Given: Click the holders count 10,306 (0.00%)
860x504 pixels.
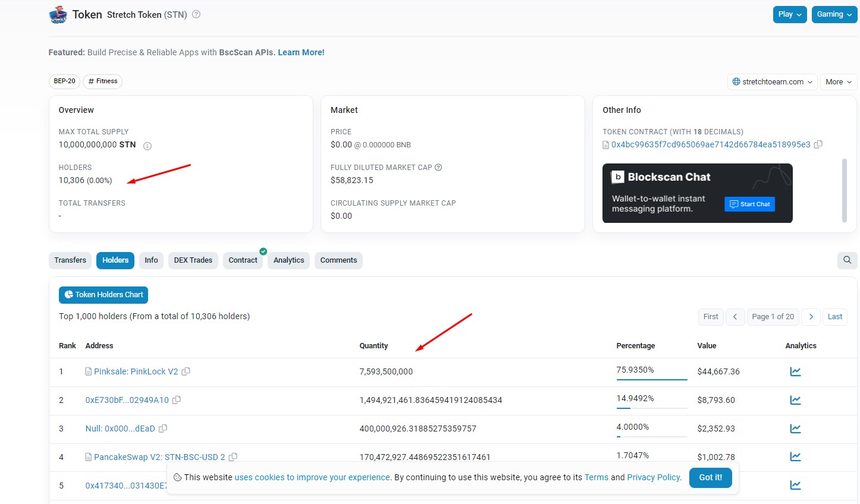Looking at the screenshot, I should pos(85,180).
